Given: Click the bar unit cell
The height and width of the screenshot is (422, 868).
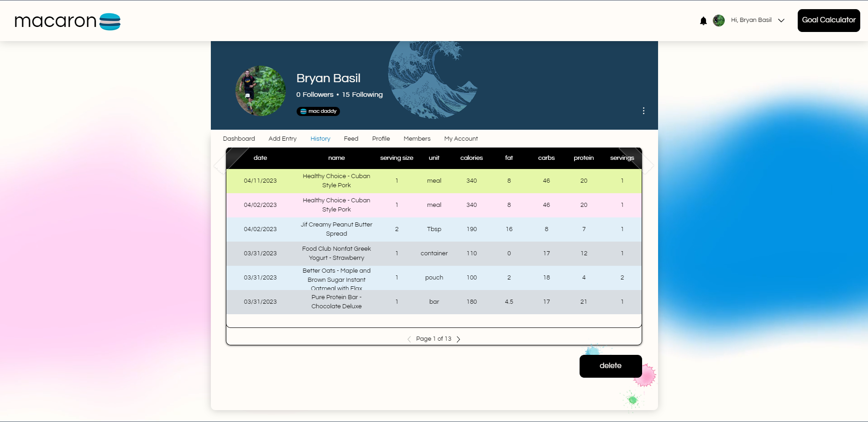Looking at the screenshot, I should coord(434,302).
